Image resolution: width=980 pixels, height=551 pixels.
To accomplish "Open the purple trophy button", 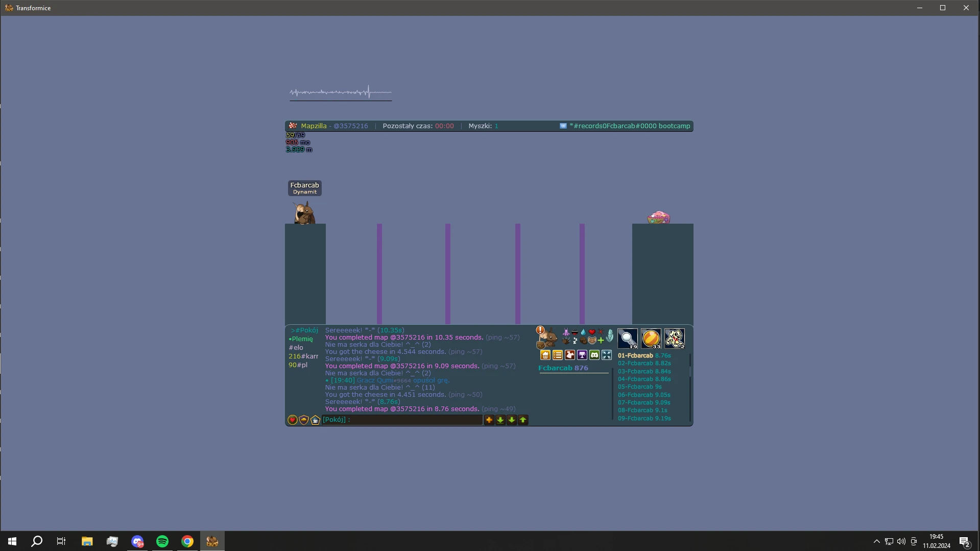I will [x=582, y=355].
